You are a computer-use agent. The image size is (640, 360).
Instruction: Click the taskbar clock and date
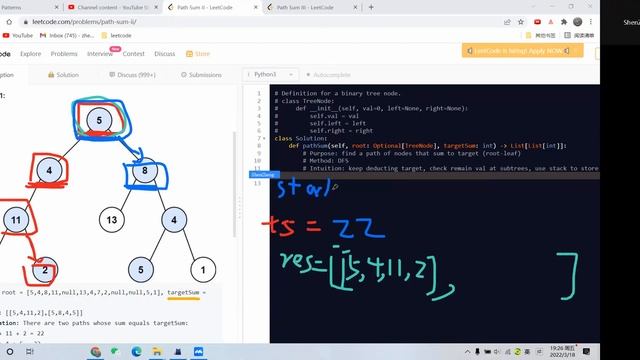pos(562,351)
